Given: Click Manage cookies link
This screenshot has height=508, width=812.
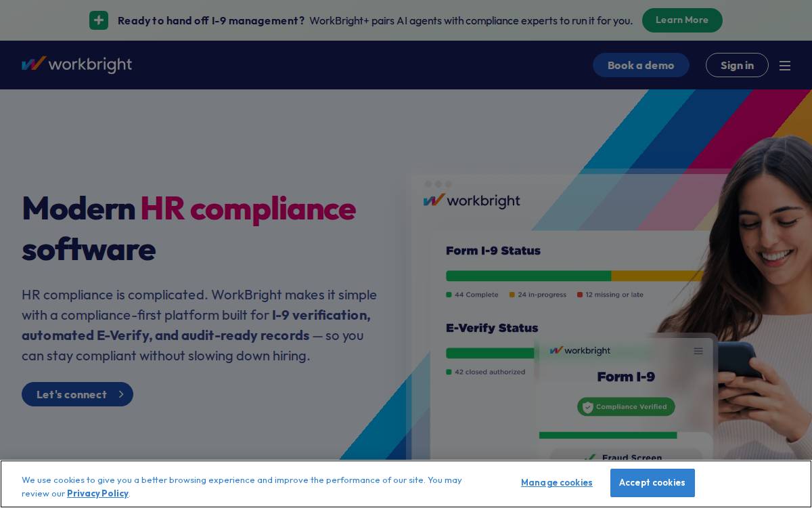Looking at the screenshot, I should click(x=557, y=483).
